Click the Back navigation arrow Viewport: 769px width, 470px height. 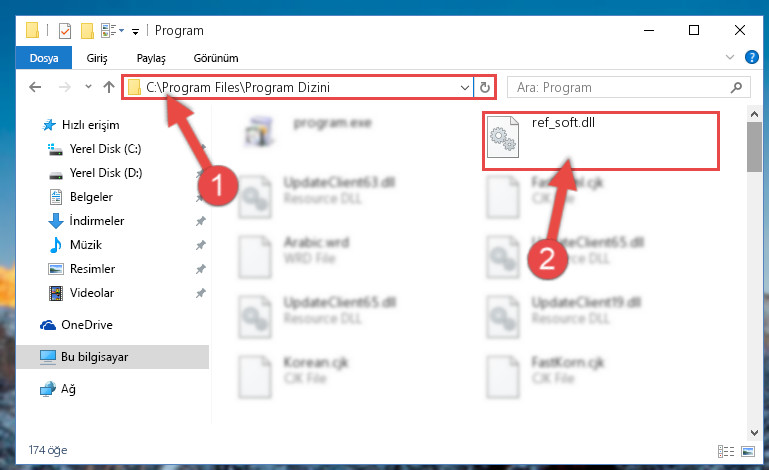click(35, 87)
